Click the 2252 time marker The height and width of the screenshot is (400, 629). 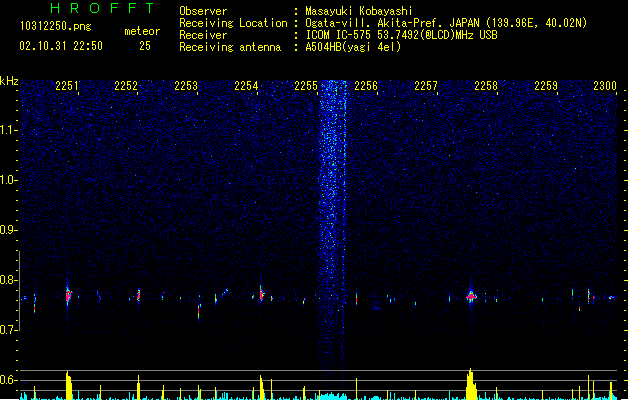(x=126, y=86)
